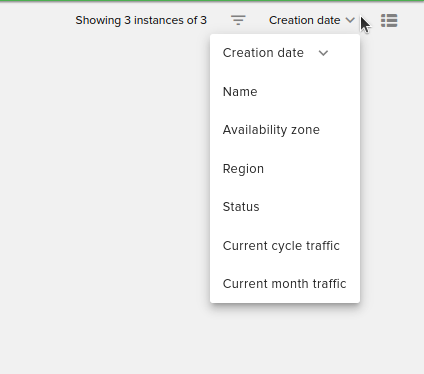The height and width of the screenshot is (374, 424).
Task: Select Current month traffic sort option
Action: click(x=285, y=284)
